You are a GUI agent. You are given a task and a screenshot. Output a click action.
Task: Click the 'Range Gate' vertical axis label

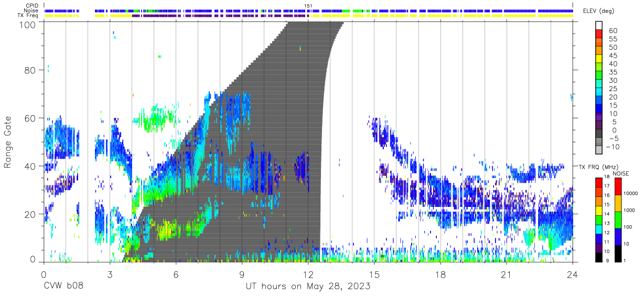click(8, 142)
